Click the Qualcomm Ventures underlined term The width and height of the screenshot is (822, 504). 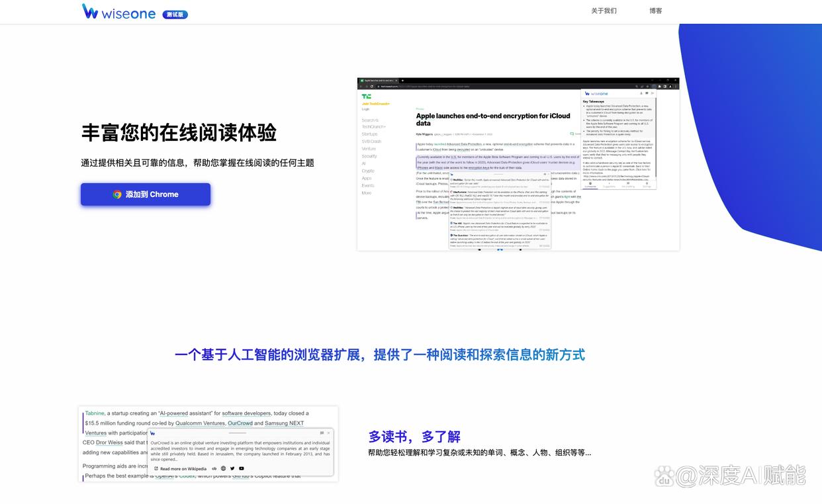200,423
